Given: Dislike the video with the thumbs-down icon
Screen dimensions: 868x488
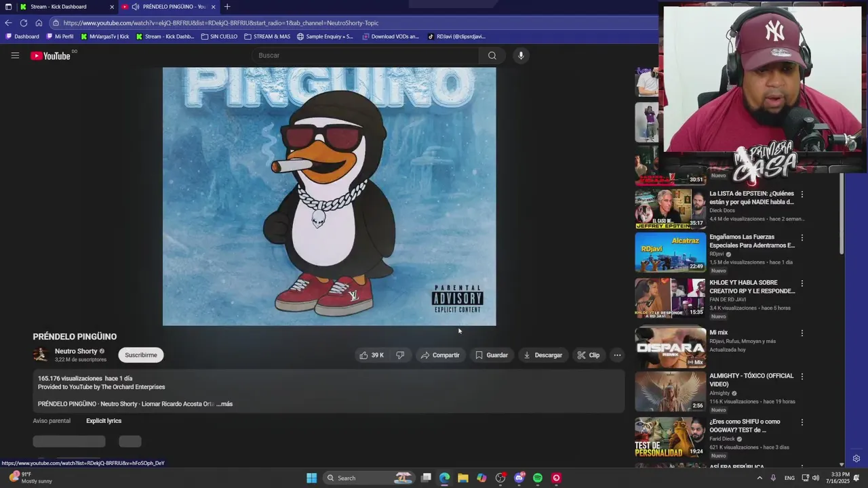Looking at the screenshot, I should coord(400,355).
